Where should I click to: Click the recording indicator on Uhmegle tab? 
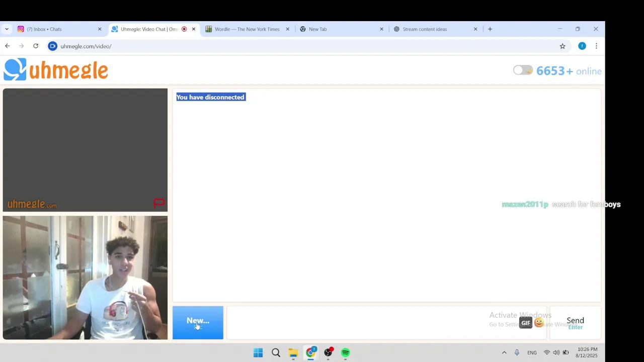(x=184, y=29)
